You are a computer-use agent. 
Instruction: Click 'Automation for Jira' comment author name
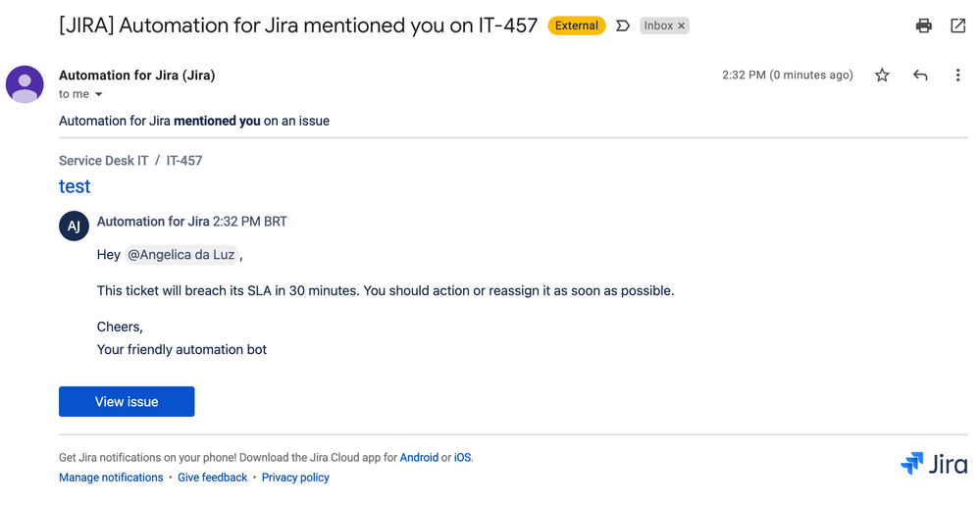[153, 222]
